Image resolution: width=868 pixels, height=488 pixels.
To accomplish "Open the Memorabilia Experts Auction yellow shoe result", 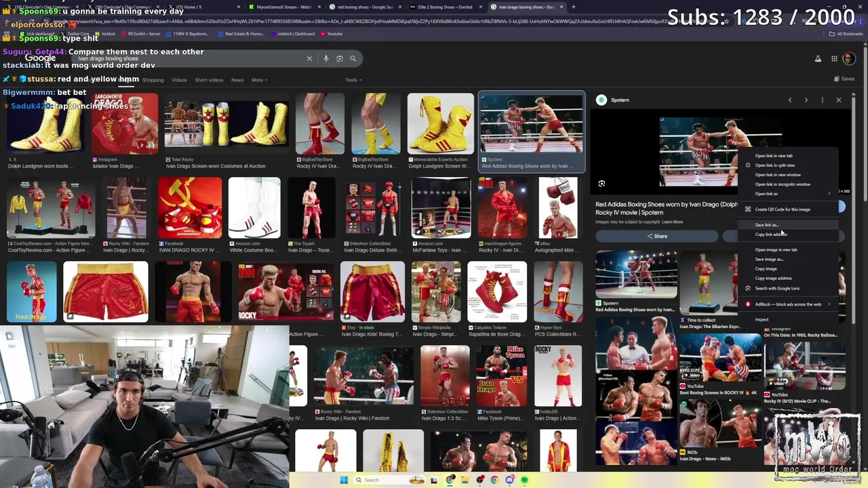I will point(440,131).
